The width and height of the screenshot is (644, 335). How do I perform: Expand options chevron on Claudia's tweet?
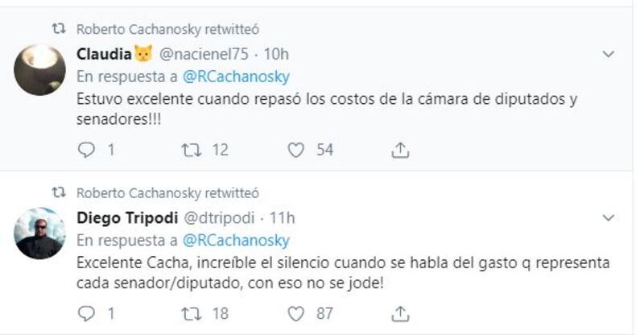(x=609, y=54)
